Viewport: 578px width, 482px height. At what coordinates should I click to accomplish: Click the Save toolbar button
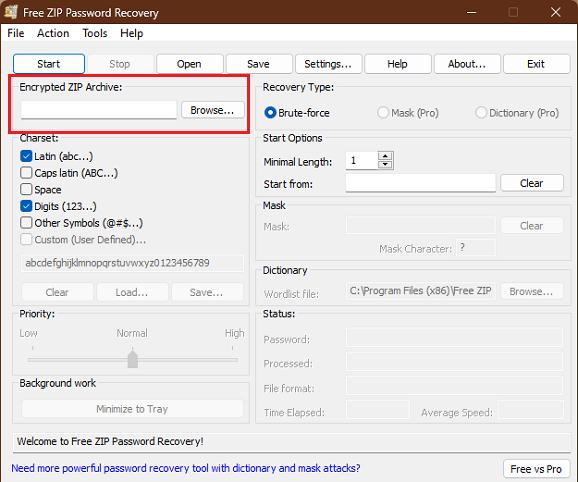click(x=258, y=64)
